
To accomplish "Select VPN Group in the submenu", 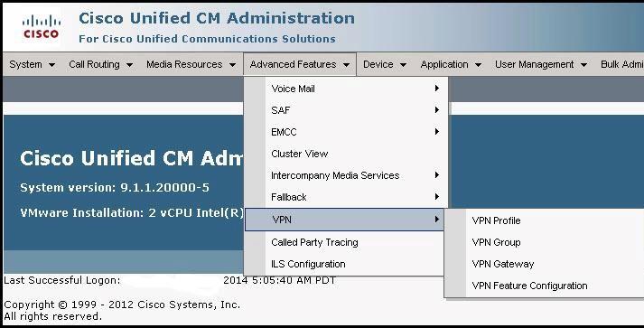I will [x=545, y=242].
